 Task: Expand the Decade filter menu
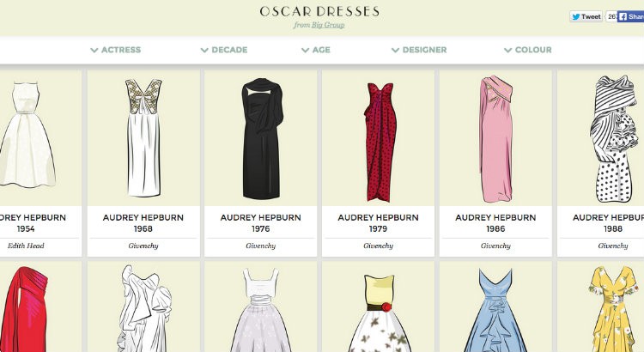click(224, 50)
